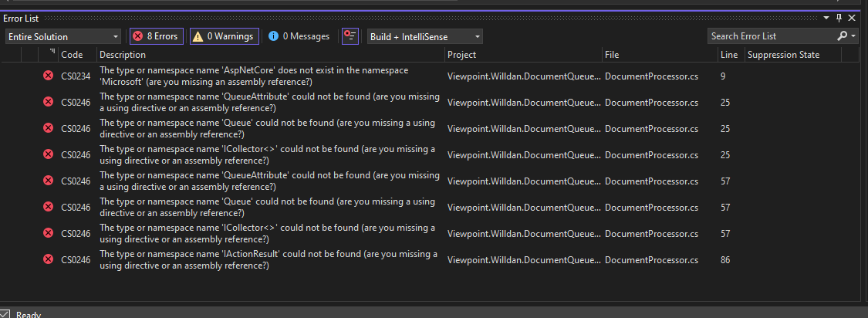Click the error icon on the IActionResult row
Screen dimensions: 868x318
click(x=48, y=259)
